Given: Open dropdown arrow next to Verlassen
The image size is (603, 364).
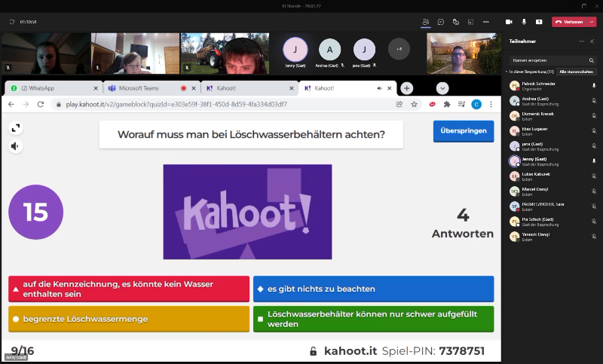Looking at the screenshot, I should [x=592, y=22].
